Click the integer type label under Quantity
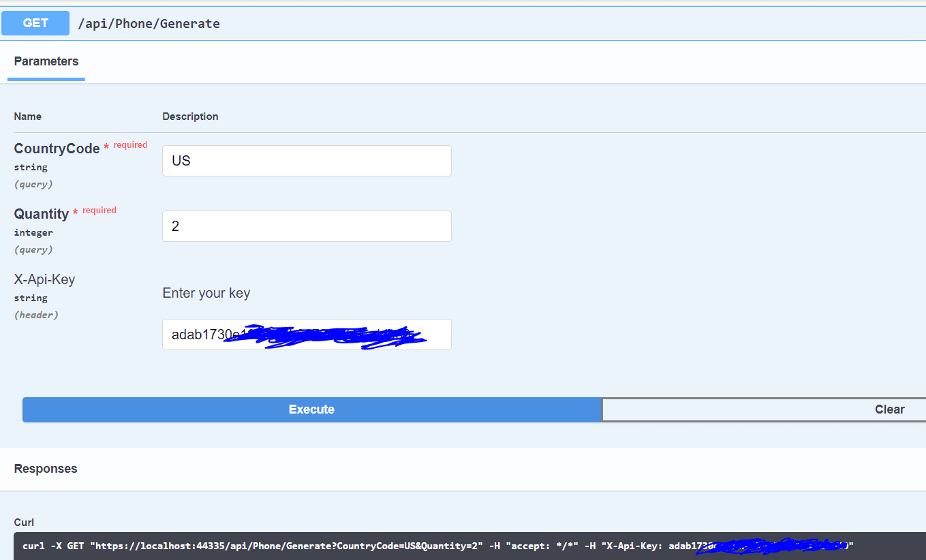926x560 pixels. pos(33,232)
